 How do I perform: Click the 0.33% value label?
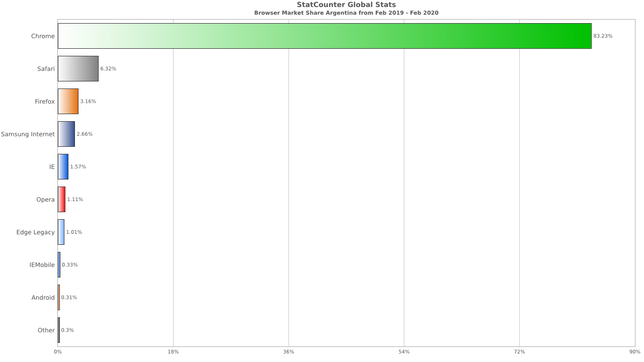[x=70, y=265]
